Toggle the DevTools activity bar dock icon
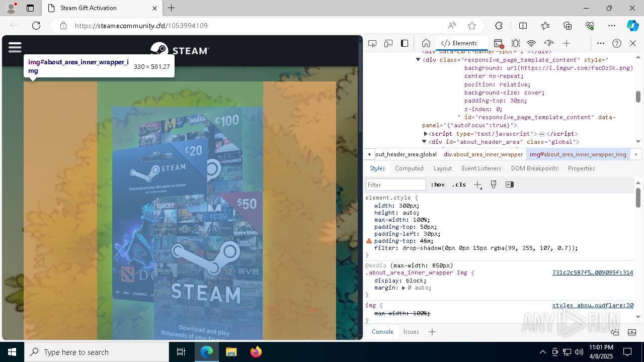 click(x=405, y=43)
